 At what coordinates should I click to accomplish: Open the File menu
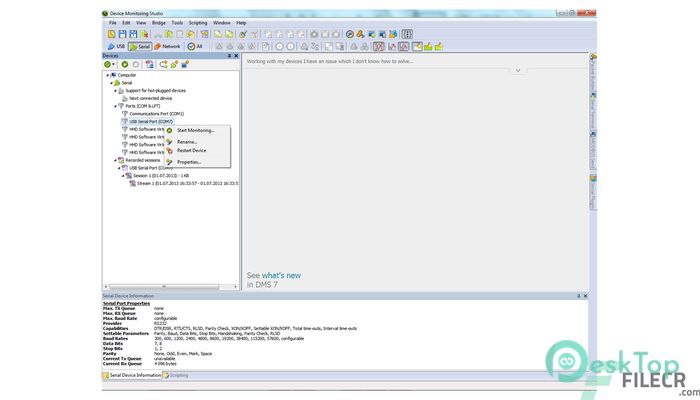point(112,23)
